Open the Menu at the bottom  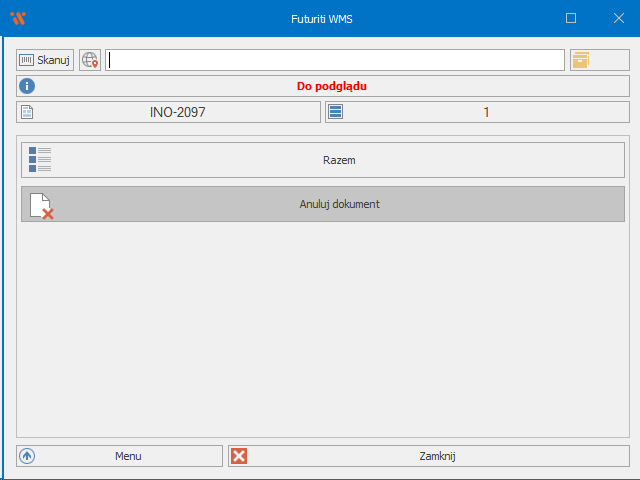128,456
